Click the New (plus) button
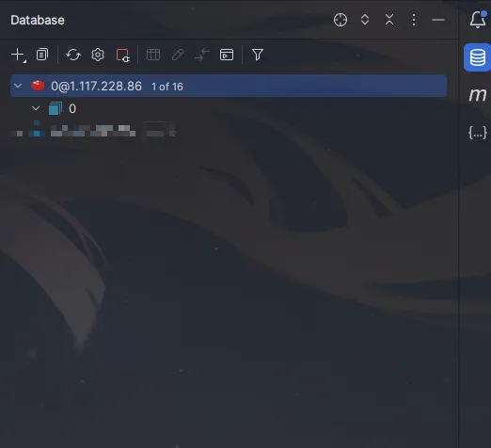The width and height of the screenshot is (491, 448). [x=18, y=55]
